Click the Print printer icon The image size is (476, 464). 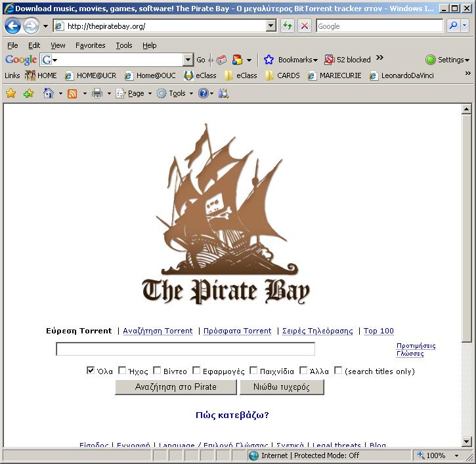click(x=97, y=93)
